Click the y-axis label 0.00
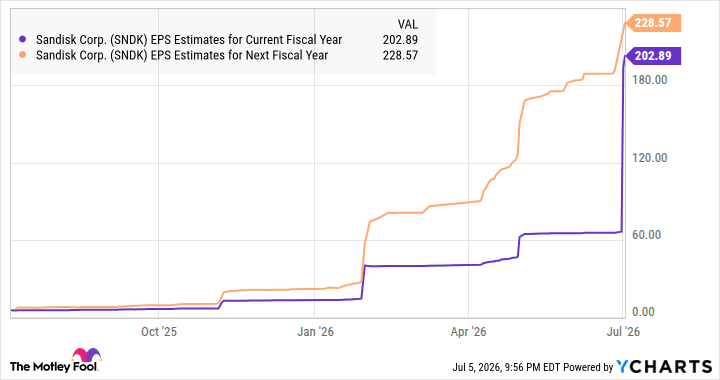This screenshot has width=720, height=380. [643, 312]
